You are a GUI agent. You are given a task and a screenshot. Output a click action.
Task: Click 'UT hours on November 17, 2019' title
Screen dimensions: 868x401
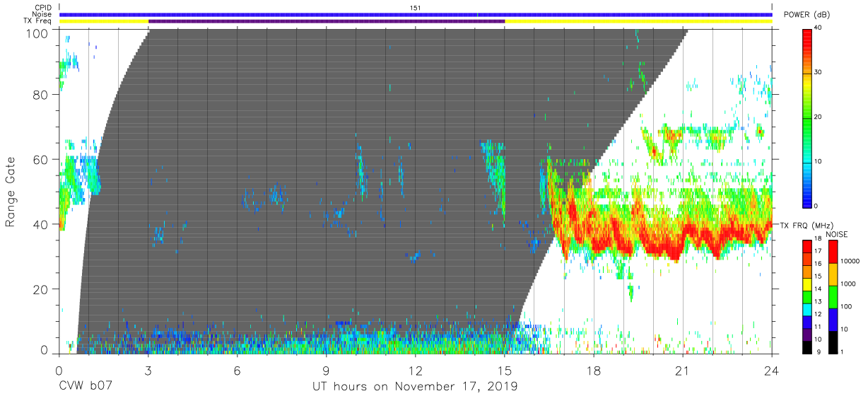point(415,387)
